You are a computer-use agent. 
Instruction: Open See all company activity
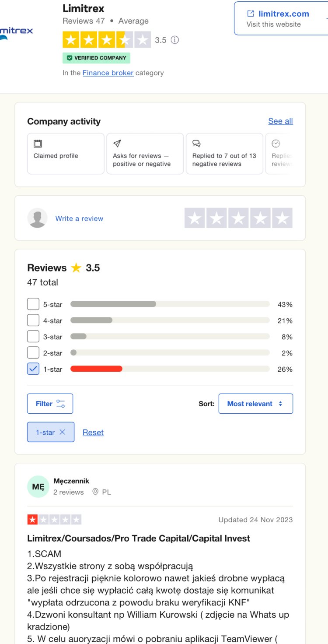point(280,121)
